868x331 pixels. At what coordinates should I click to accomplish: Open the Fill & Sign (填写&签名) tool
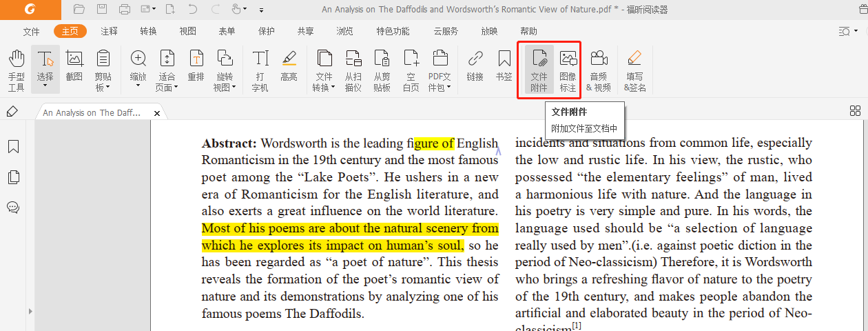pyautogui.click(x=635, y=70)
